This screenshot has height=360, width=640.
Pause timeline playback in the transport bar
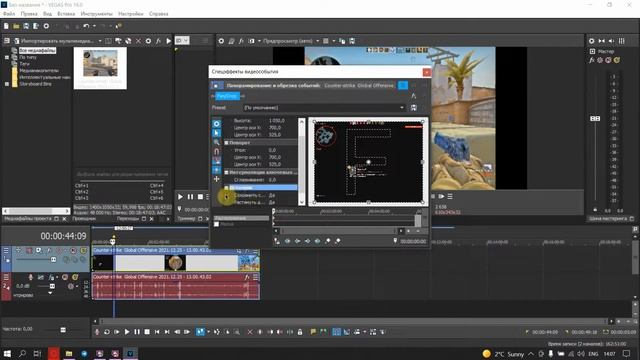pyautogui.click(x=137, y=332)
